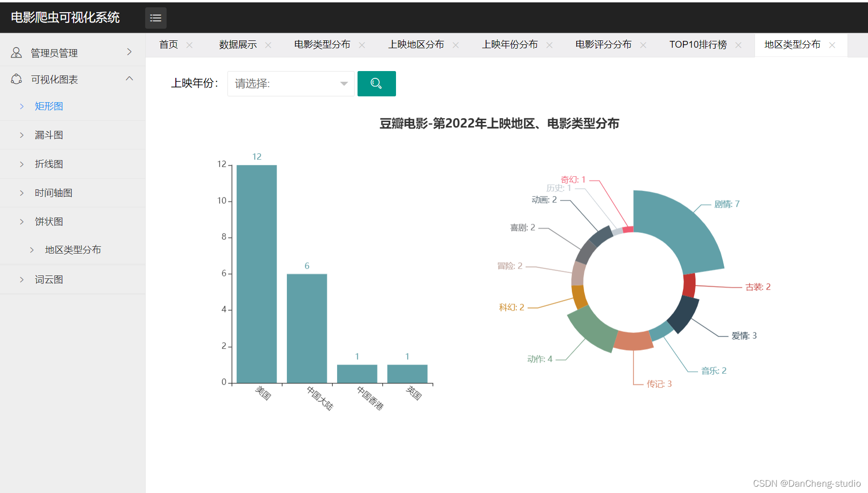Collapse 饼状图 submenu arrow
This screenshot has height=493, width=868.
(x=21, y=221)
